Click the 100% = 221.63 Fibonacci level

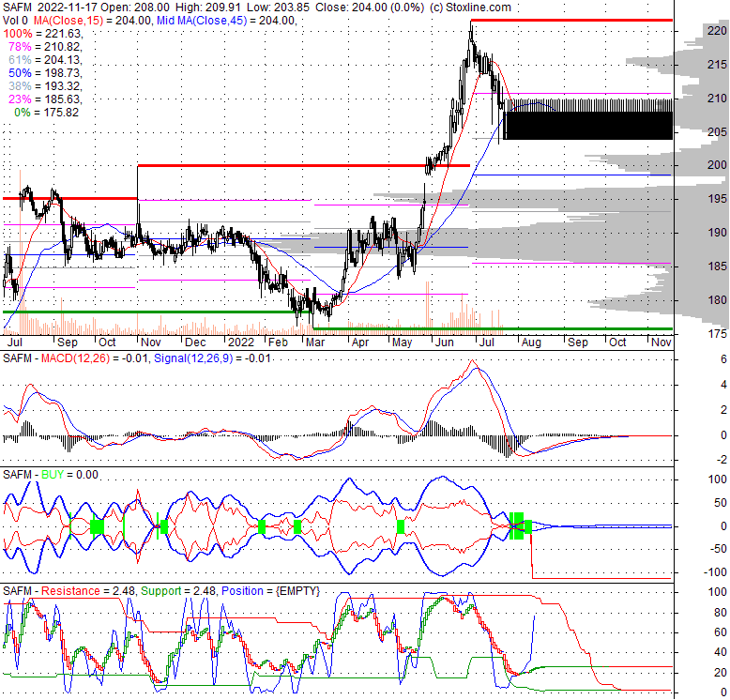43,34
